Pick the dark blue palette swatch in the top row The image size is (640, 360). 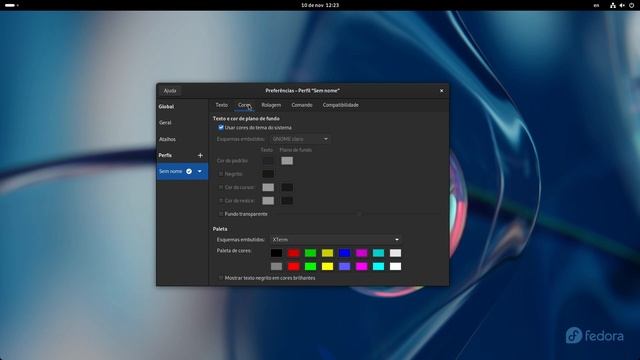click(x=344, y=253)
